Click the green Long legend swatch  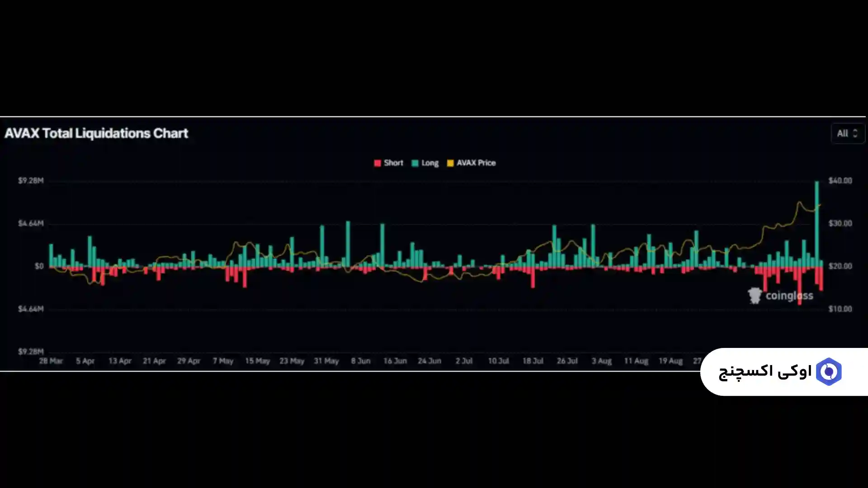pyautogui.click(x=415, y=163)
